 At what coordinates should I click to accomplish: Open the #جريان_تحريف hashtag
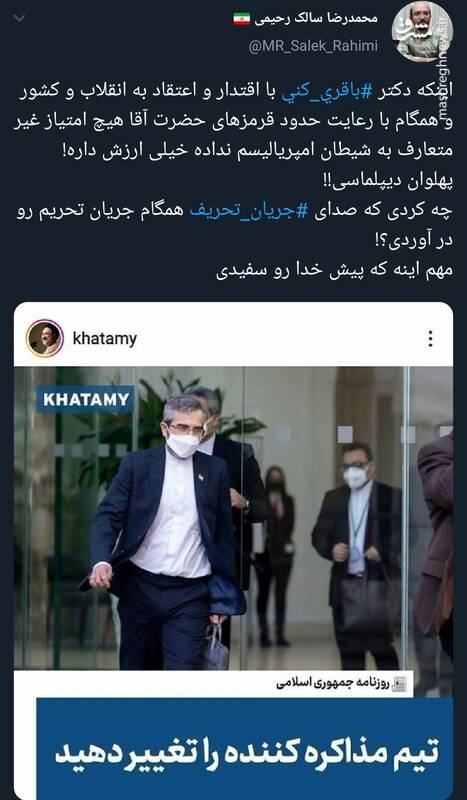[x=250, y=211]
